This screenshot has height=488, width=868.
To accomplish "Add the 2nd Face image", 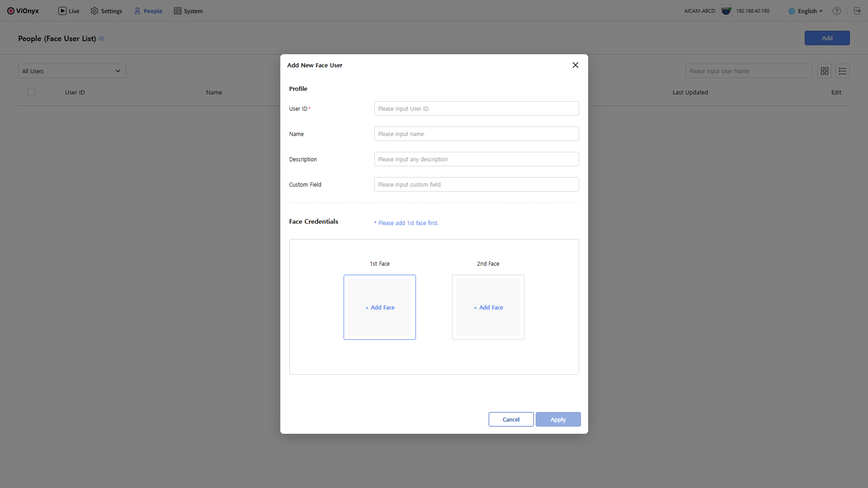I will click(488, 307).
